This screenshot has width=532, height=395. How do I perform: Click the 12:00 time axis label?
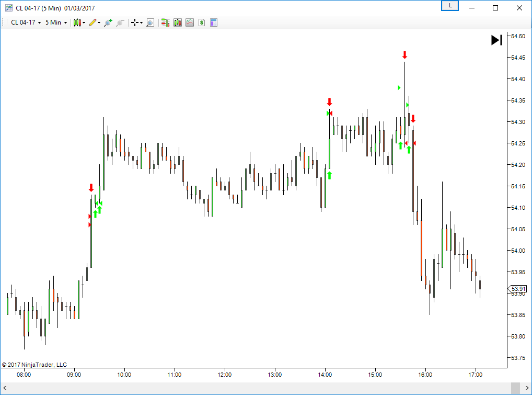pyautogui.click(x=225, y=375)
